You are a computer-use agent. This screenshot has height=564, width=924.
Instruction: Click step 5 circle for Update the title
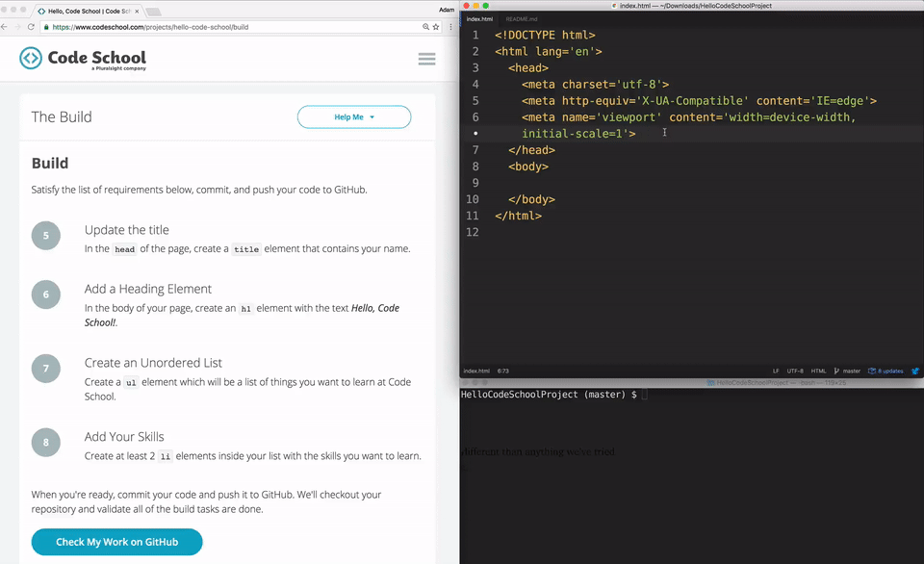coord(46,236)
